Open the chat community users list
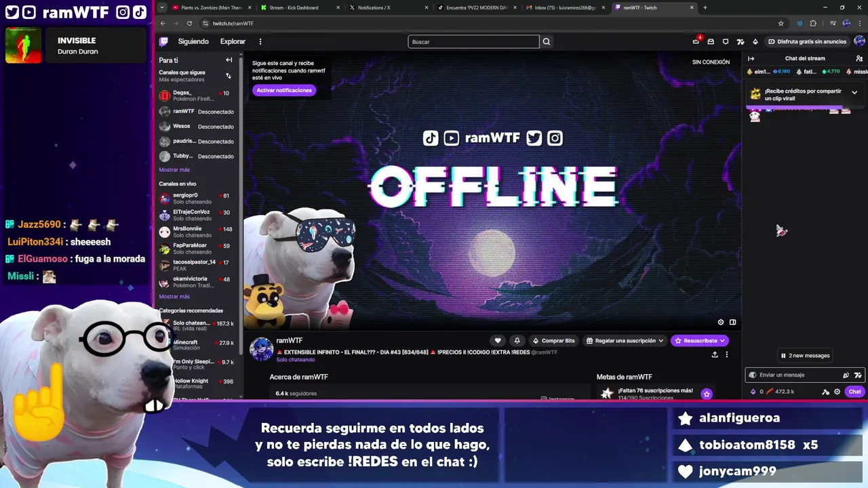 coord(859,58)
